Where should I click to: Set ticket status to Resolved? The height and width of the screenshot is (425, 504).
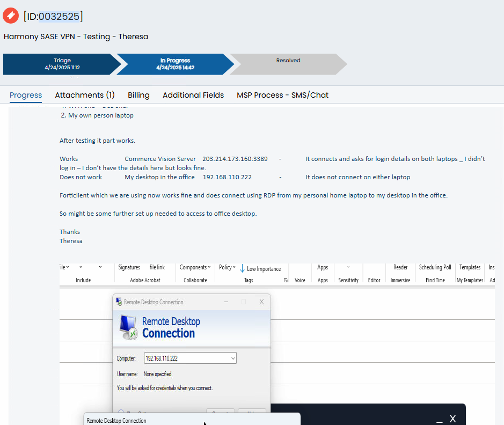pos(288,64)
